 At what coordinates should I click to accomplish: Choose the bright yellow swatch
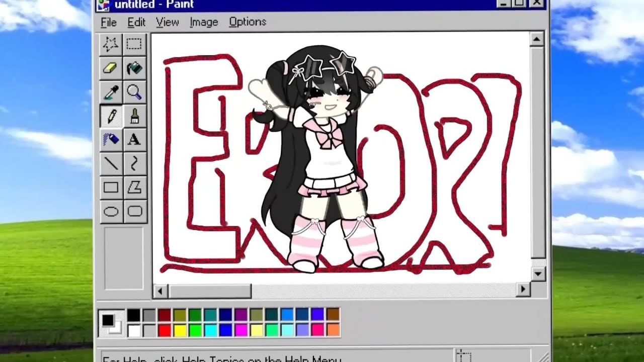click(x=180, y=330)
